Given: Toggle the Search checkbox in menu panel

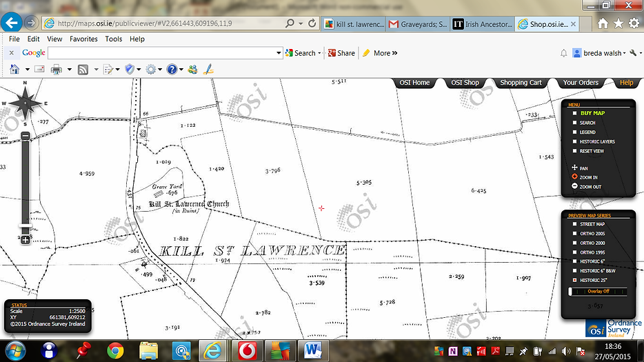Looking at the screenshot, I should pos(574,123).
